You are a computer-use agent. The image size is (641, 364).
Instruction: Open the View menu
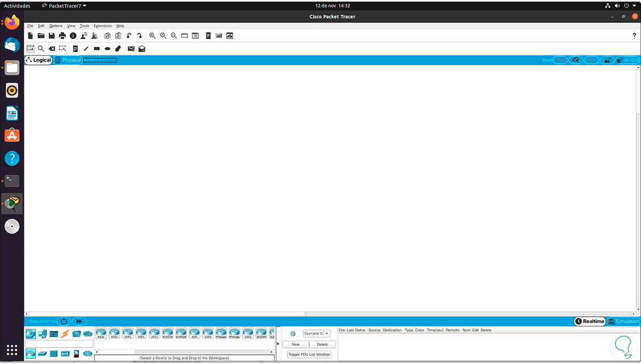tap(71, 26)
